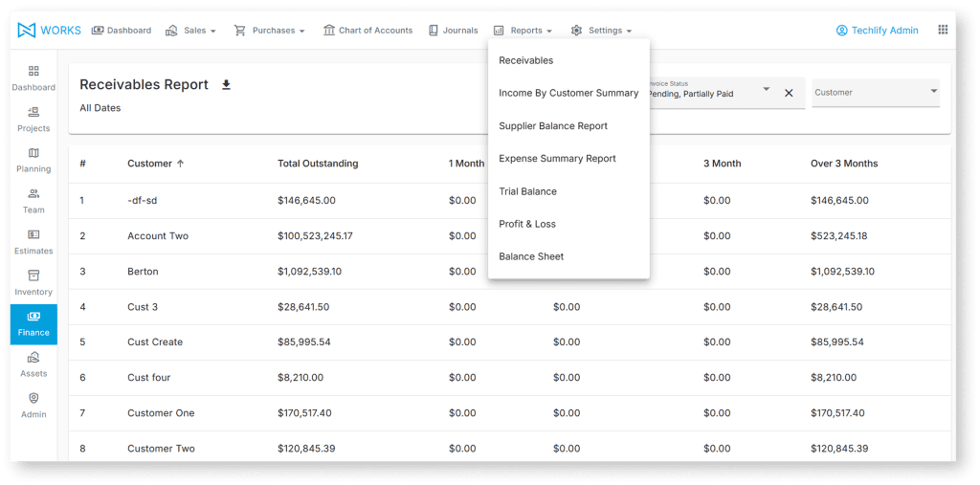Click the Techlify Admin account link
Image resolution: width=980 pixels, height=485 pixels.
pos(878,30)
